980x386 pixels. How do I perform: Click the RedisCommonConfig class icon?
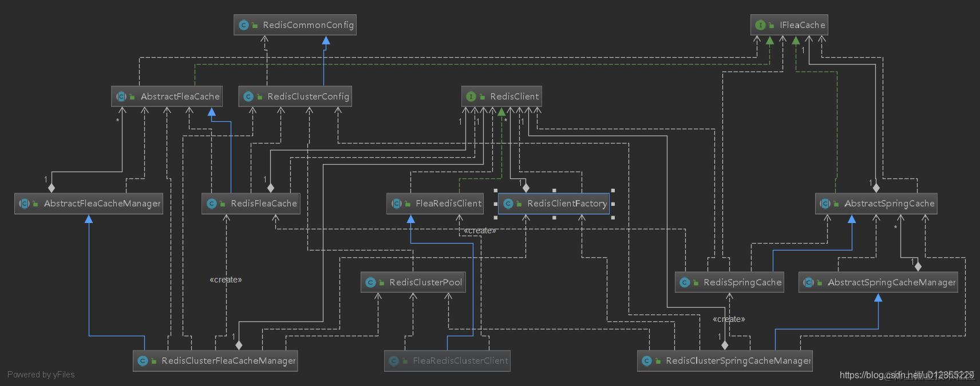click(244, 25)
